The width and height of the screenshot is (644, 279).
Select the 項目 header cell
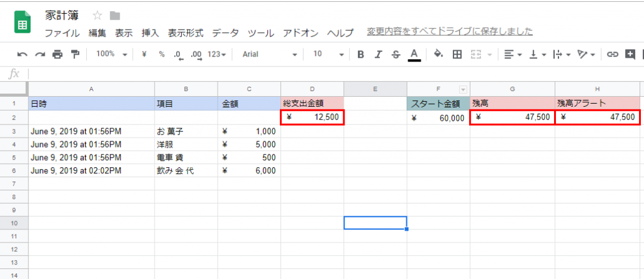[186, 104]
